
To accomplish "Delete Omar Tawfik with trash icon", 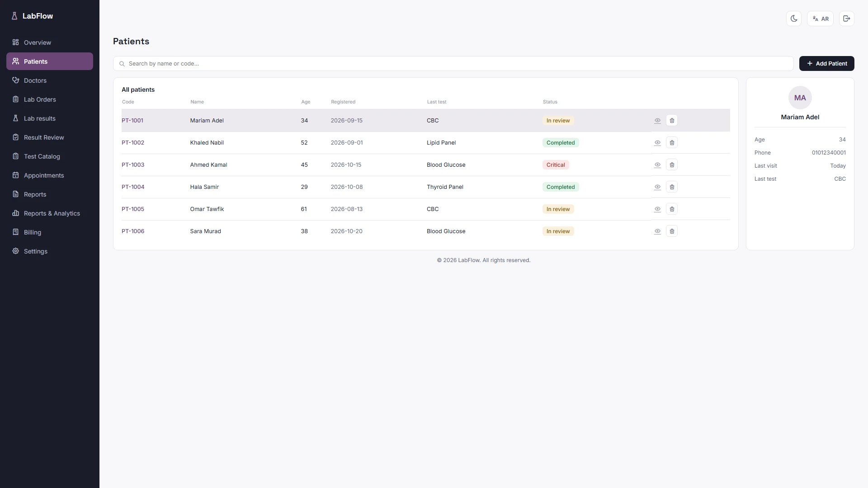I will [672, 209].
